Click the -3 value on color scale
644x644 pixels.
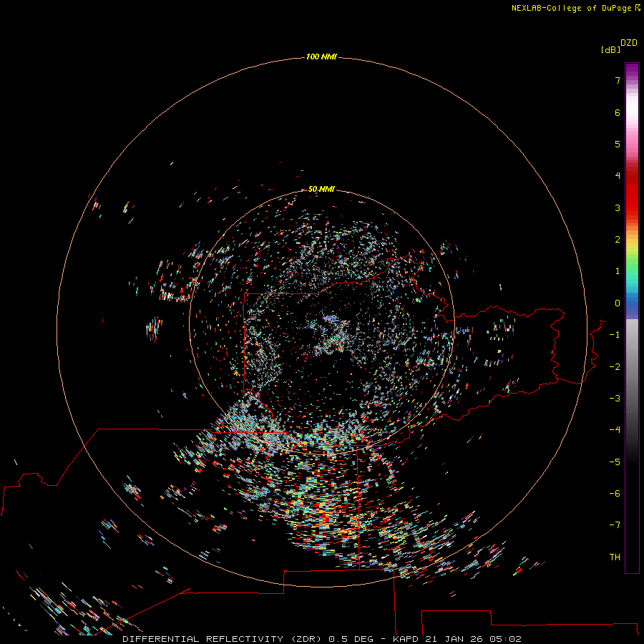coord(615,399)
